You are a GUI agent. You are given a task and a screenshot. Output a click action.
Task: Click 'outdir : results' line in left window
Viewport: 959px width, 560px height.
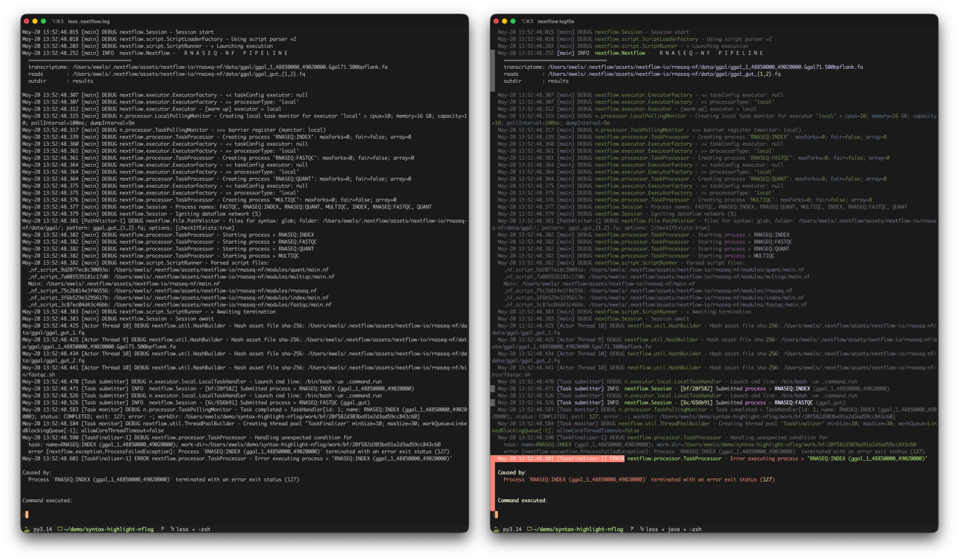coord(60,81)
